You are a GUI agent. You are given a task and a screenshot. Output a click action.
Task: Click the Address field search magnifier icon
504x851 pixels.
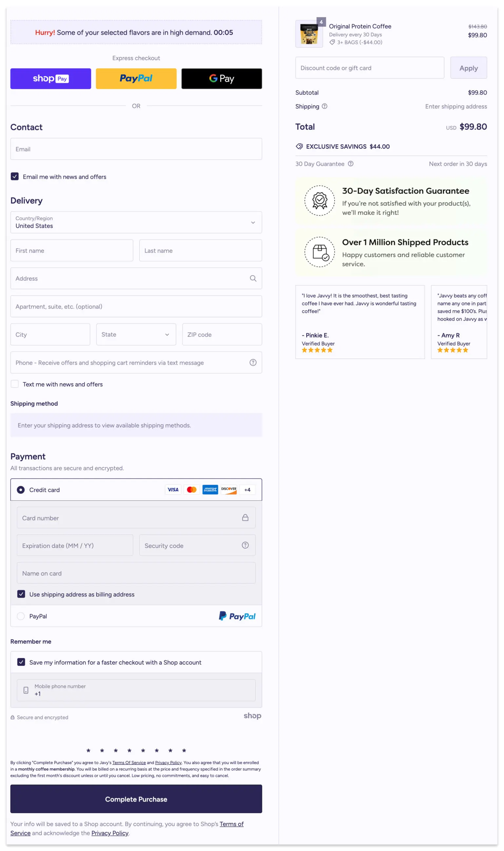[253, 279]
